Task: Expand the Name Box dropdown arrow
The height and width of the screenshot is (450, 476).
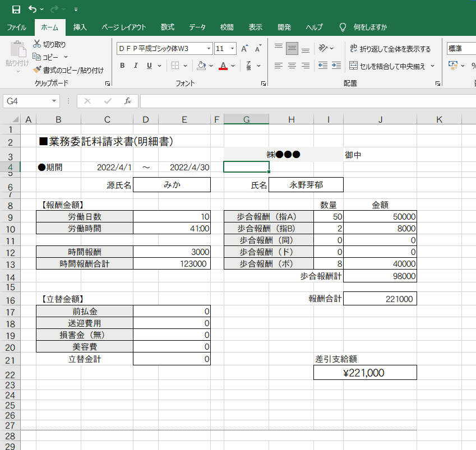Action: pyautogui.click(x=54, y=101)
